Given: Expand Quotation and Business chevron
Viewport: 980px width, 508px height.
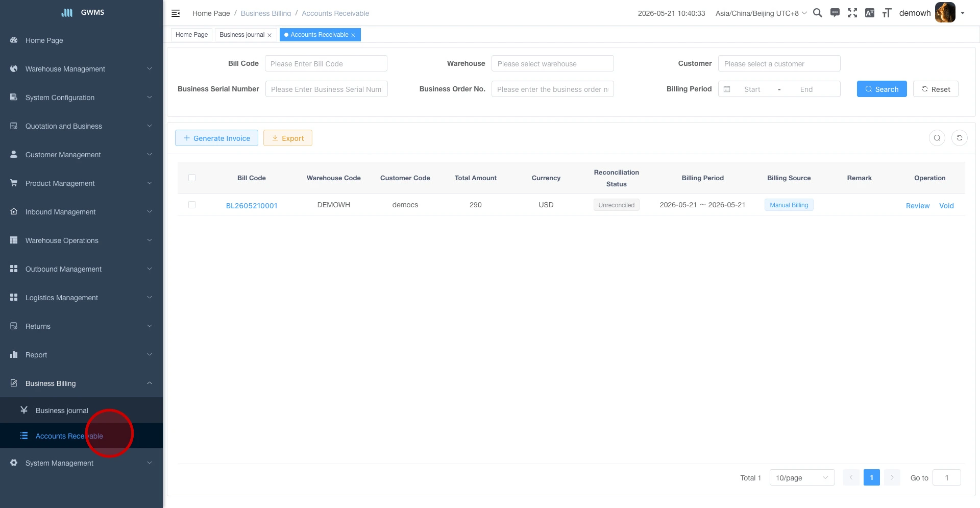Looking at the screenshot, I should point(150,126).
